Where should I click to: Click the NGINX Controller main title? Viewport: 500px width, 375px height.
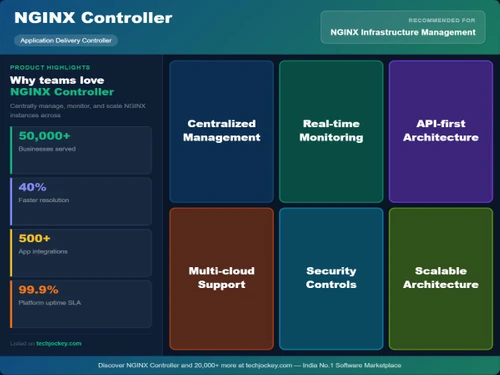(93, 18)
